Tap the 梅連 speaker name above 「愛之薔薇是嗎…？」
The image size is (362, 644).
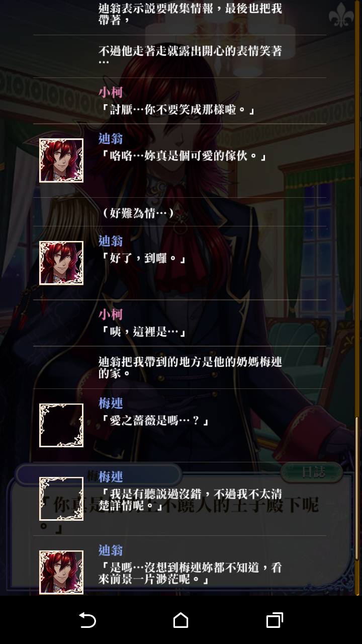[111, 403]
